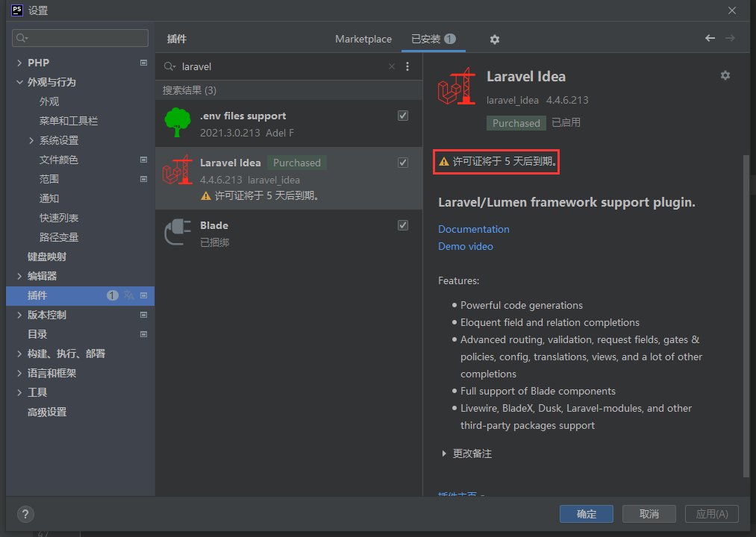
Task: Open the Demo video link
Action: click(x=465, y=246)
